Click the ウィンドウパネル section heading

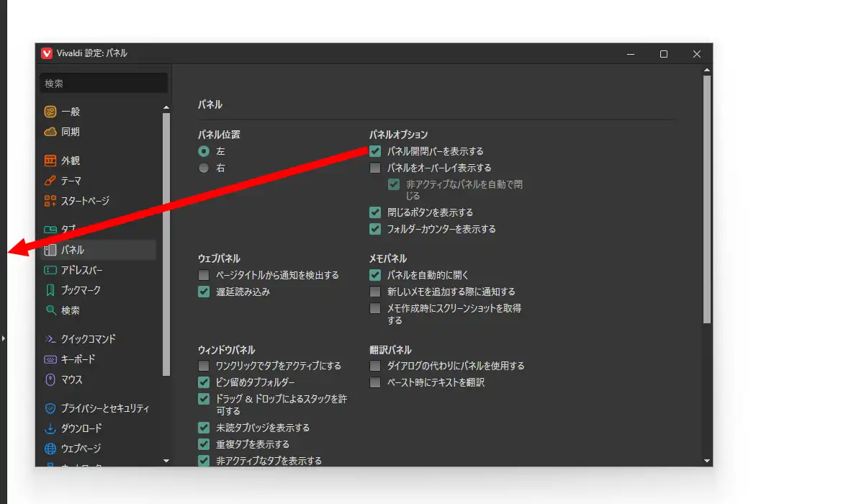(227, 349)
